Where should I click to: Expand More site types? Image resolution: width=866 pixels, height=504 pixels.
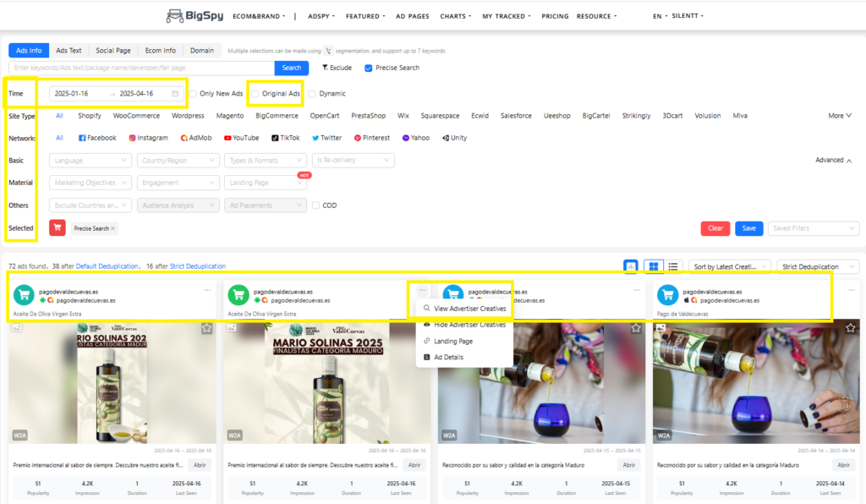(840, 116)
